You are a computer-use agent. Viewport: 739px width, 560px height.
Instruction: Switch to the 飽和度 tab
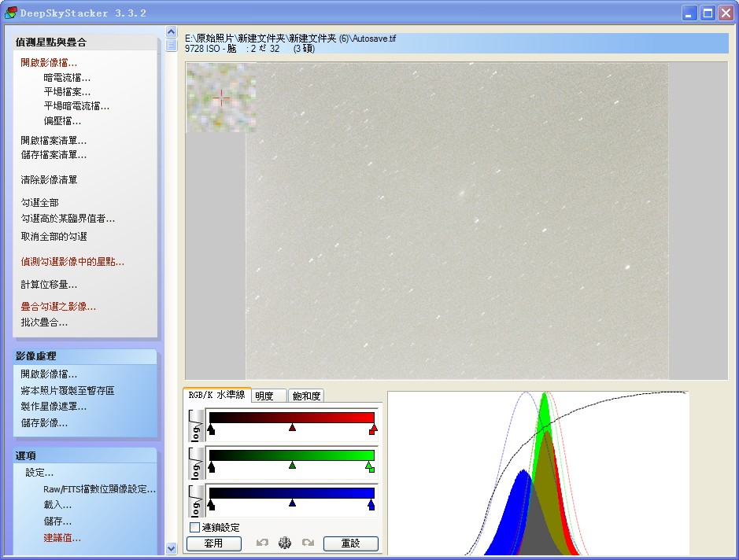click(x=306, y=396)
